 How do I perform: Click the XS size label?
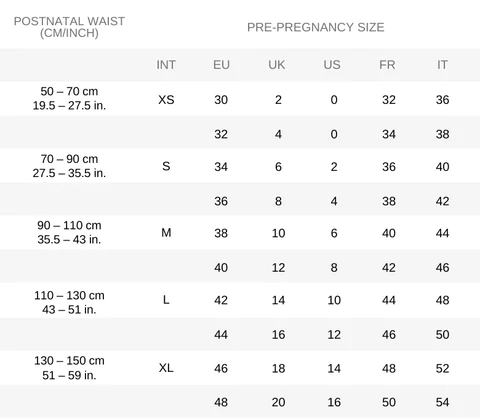click(166, 100)
